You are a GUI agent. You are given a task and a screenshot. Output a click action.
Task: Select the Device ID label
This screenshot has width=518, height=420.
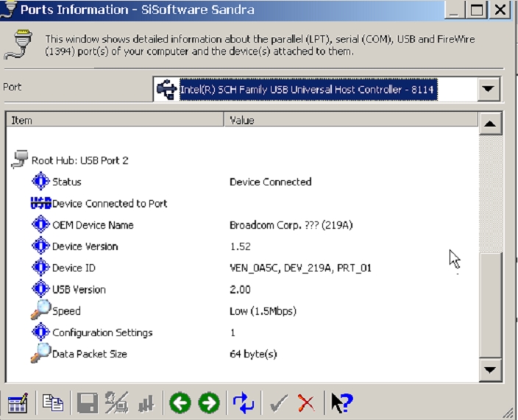74,268
